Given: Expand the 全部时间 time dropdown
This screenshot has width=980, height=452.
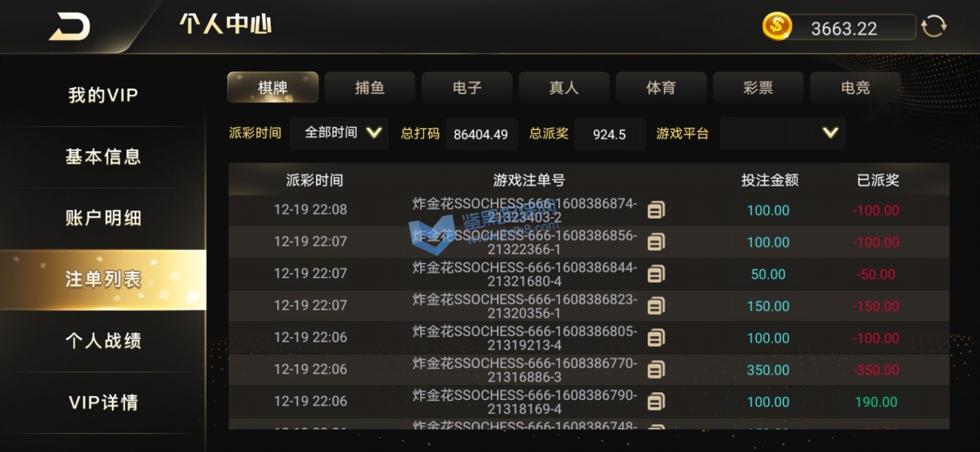Looking at the screenshot, I should [x=339, y=133].
